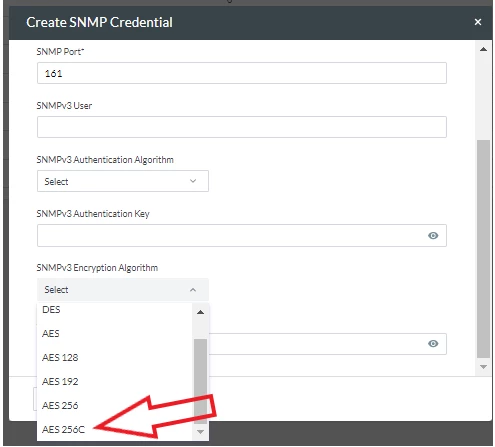495x447 pixels.
Task: Click the dialog's scroll-down arrow
Action: click(x=483, y=367)
